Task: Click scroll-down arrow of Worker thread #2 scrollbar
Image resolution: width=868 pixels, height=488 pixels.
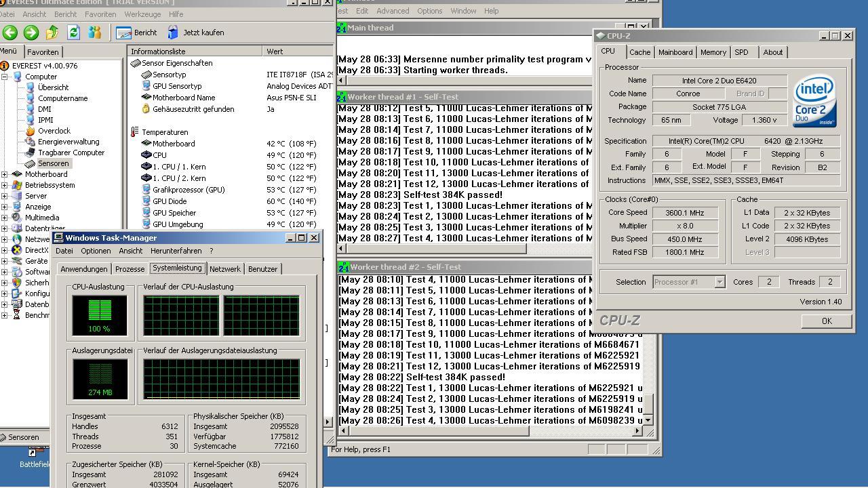Action: tap(648, 420)
